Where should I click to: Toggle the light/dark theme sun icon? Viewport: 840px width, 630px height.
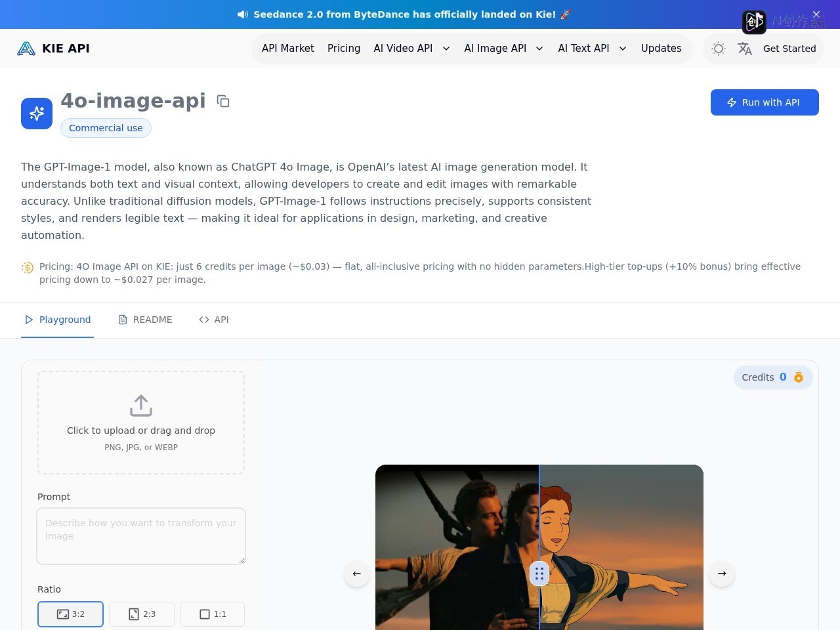point(719,49)
